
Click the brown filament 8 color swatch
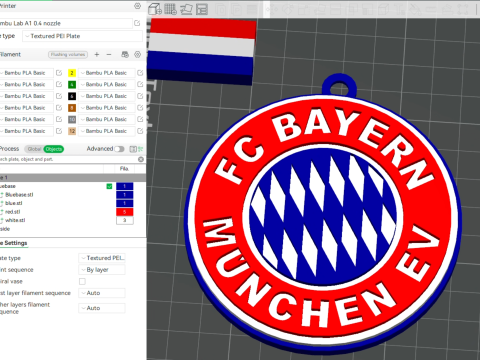(72, 108)
